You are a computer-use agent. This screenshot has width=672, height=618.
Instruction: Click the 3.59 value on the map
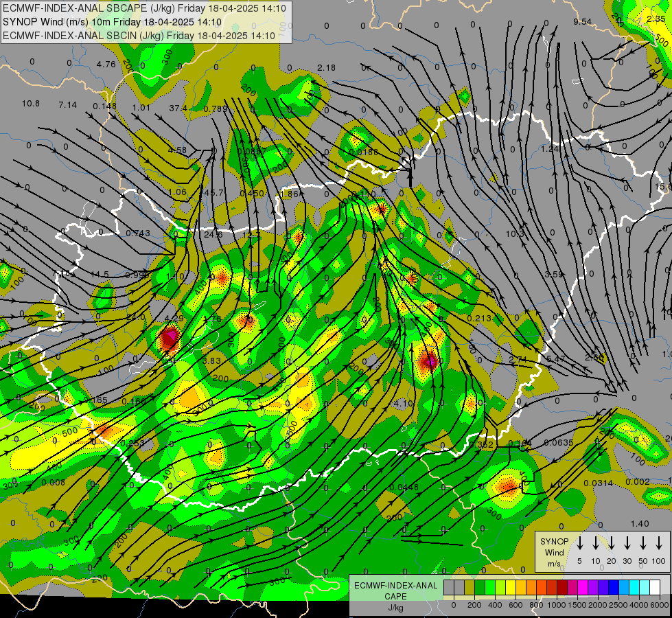click(x=553, y=274)
